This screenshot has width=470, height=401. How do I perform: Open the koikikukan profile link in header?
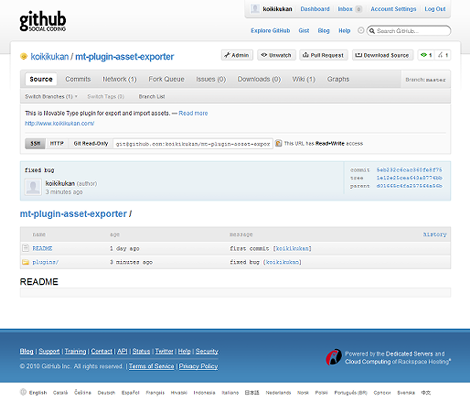pos(277,9)
